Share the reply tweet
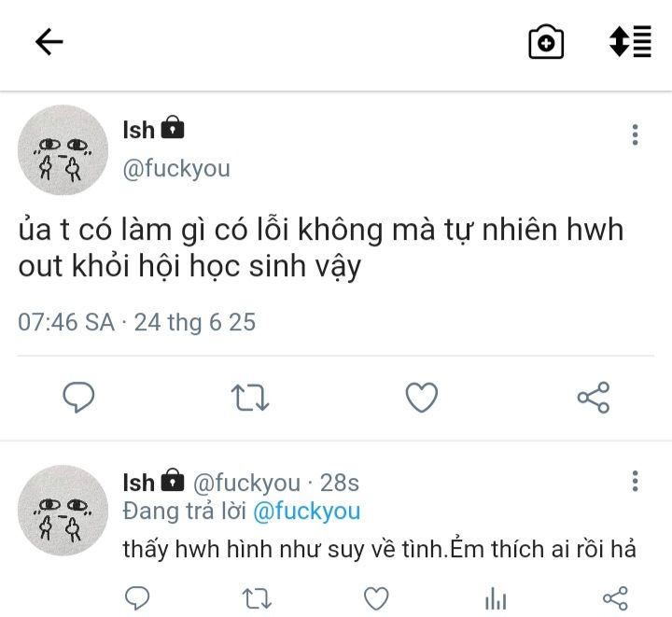This screenshot has width=672, height=617. [615, 598]
